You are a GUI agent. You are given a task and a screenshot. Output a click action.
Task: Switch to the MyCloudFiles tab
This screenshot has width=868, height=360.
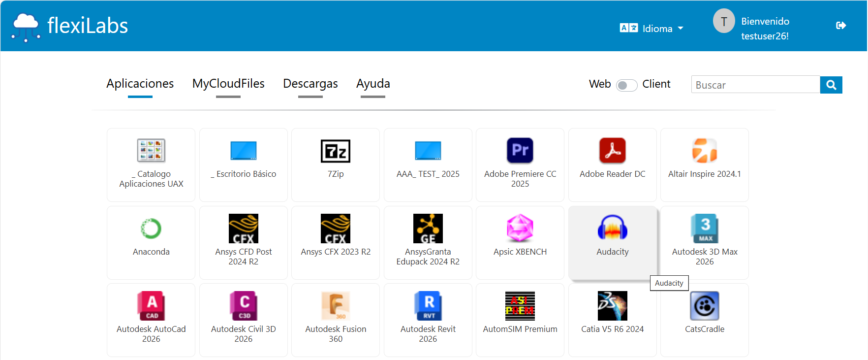click(228, 84)
